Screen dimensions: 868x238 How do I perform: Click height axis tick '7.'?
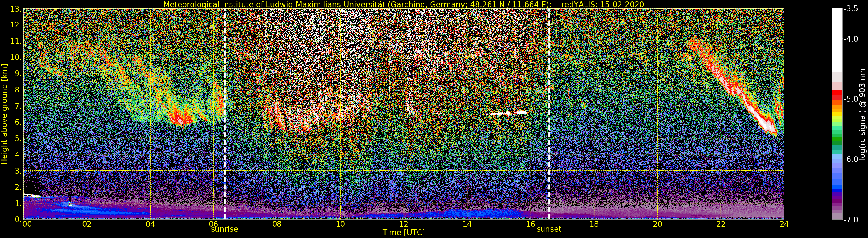point(18,106)
